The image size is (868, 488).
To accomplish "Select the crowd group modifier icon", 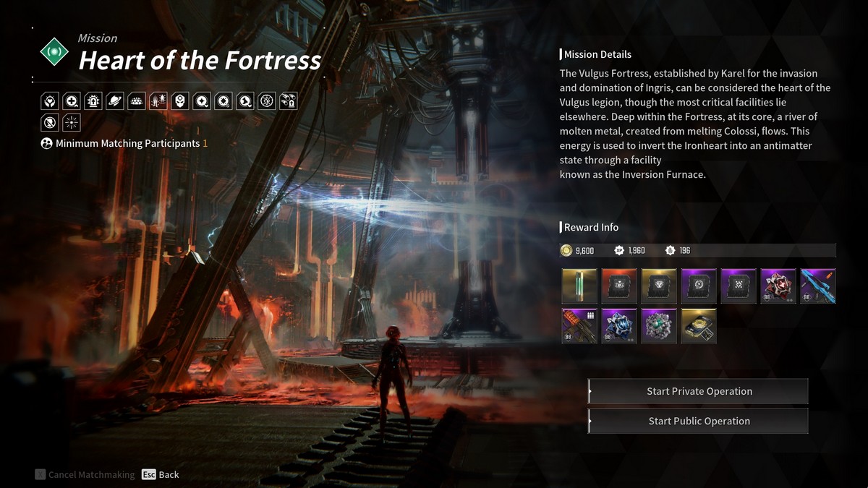I will [x=136, y=101].
